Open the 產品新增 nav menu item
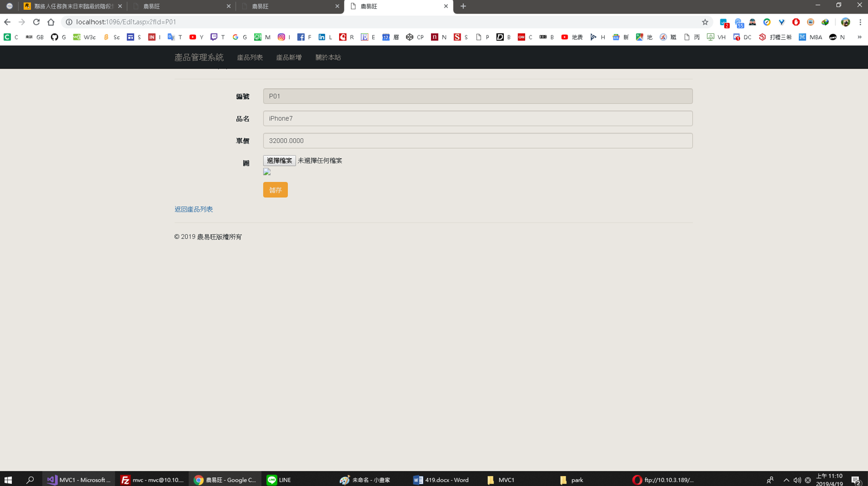The height and width of the screenshot is (486, 868). point(289,57)
